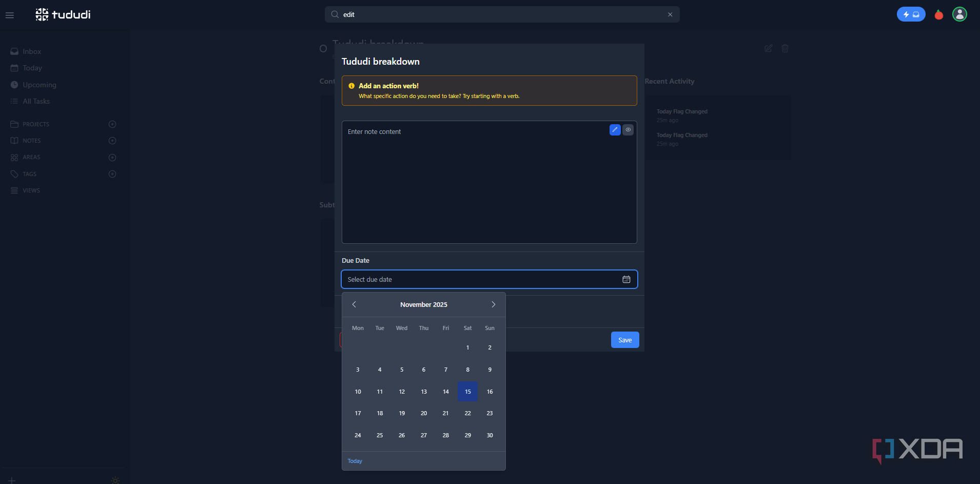
Task: Click into the note content text area
Action: click(489, 182)
